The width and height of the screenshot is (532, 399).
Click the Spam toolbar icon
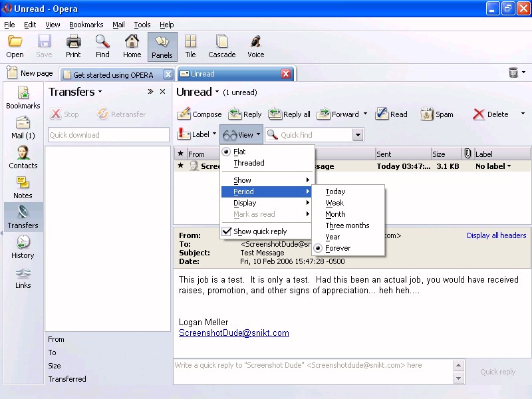(427, 114)
